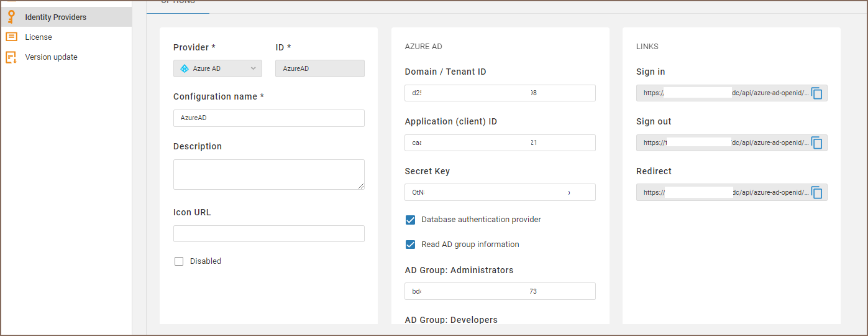Image resolution: width=868 pixels, height=336 pixels.
Task: Enable the Disabled checkbox
Action: click(x=179, y=261)
